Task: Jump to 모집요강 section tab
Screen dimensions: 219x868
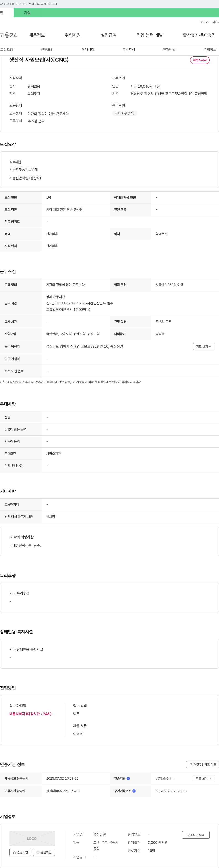Action: click(x=7, y=50)
